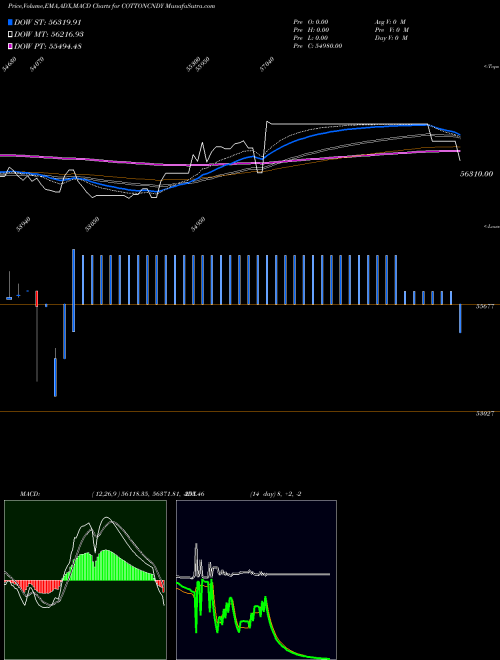Click the 'Pre L: 0.00' value

[311, 38]
